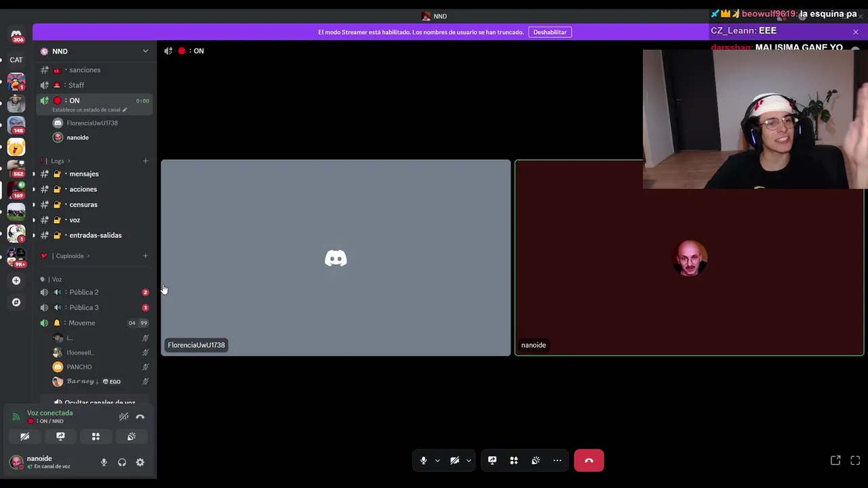The image size is (868, 488).
Task: Open the sanciones channel
Action: (x=94, y=70)
